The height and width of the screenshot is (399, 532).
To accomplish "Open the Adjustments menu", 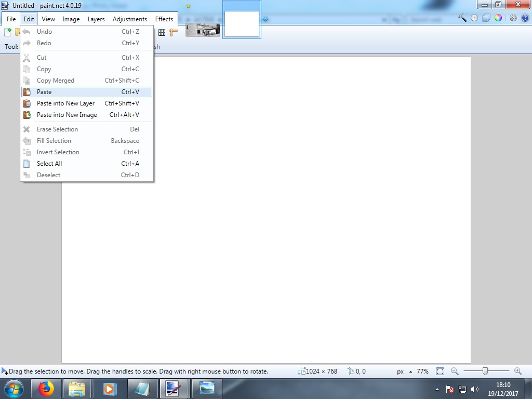I will (129, 19).
